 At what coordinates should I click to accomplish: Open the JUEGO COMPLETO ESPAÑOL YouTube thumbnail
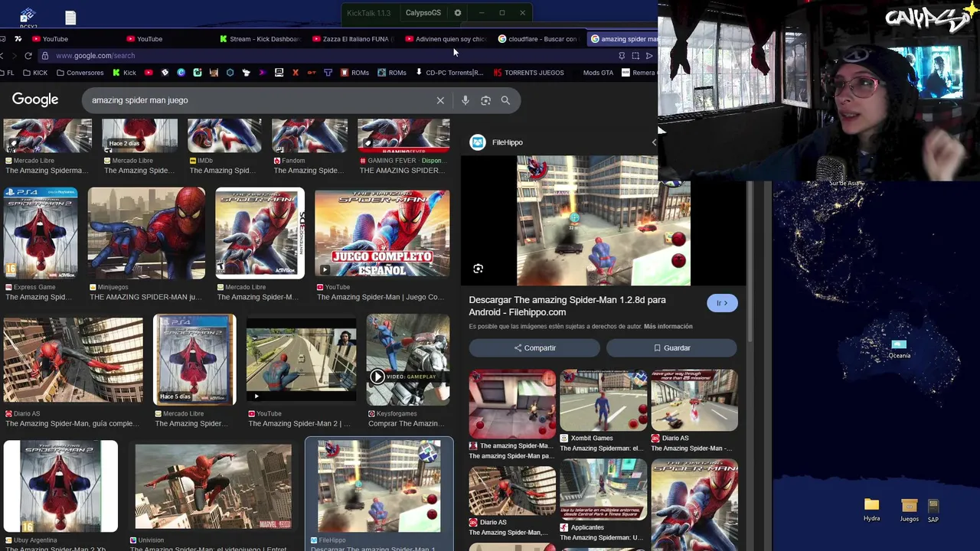click(382, 233)
